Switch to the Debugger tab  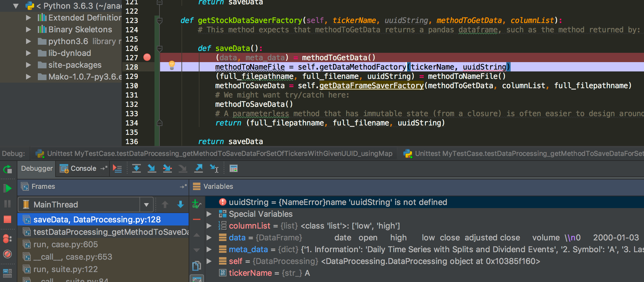click(37, 169)
